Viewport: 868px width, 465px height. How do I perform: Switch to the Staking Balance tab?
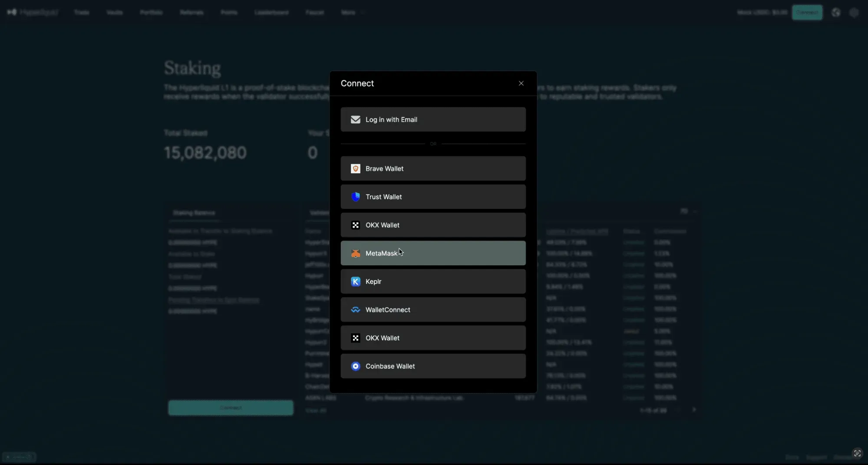[x=194, y=213]
